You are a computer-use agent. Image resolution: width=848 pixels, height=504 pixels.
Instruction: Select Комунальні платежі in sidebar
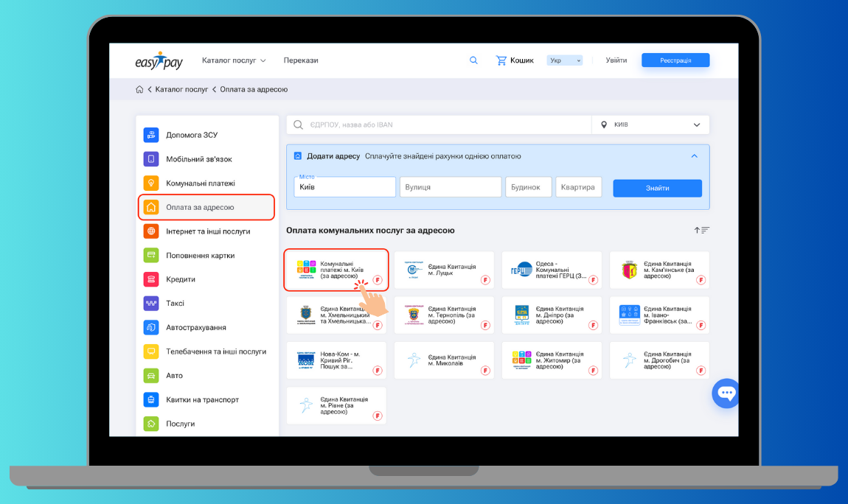[200, 183]
